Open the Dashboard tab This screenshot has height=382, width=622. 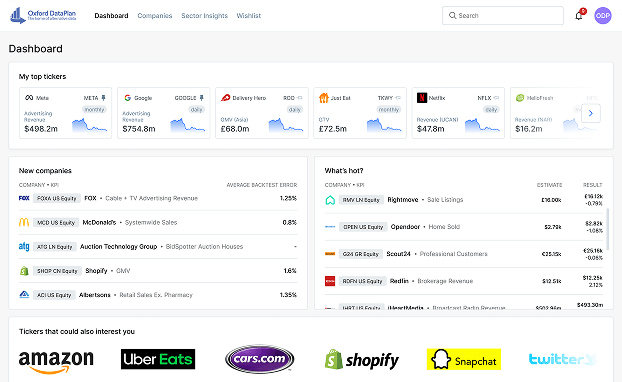click(111, 16)
